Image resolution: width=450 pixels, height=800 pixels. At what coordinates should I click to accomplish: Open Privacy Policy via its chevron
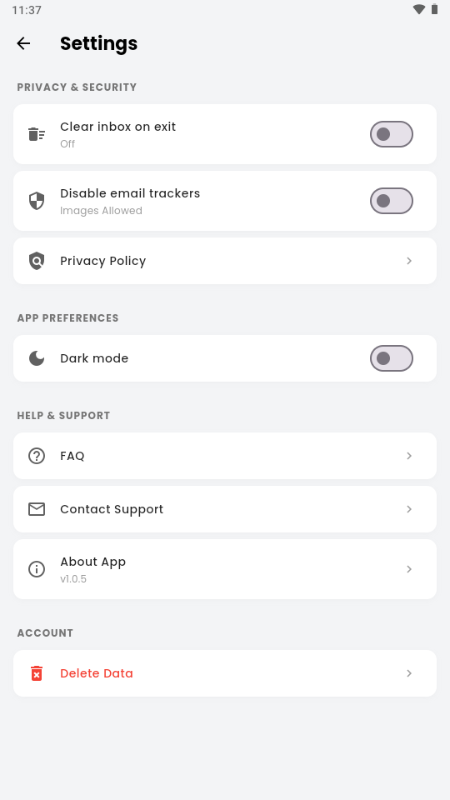pyautogui.click(x=409, y=261)
